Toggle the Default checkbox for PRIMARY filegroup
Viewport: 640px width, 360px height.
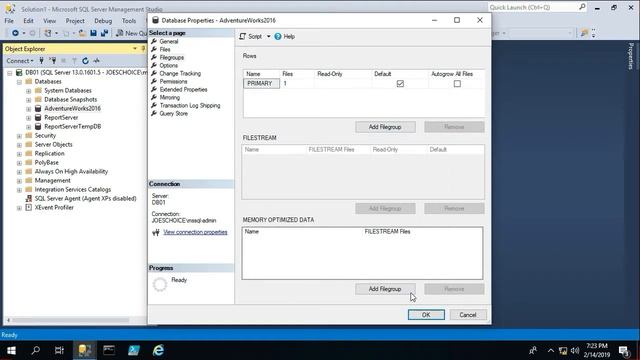coord(400,84)
